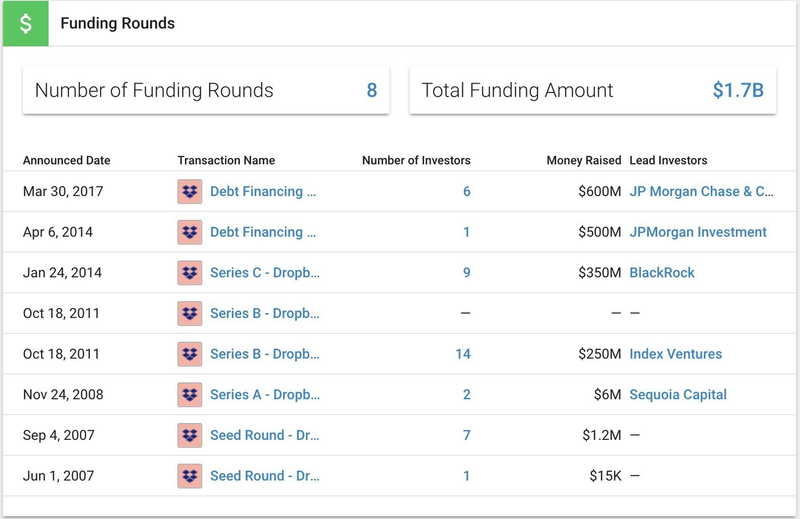Go to the Index Ventures investor profile
The height and width of the screenshot is (519, 800).
click(675, 354)
